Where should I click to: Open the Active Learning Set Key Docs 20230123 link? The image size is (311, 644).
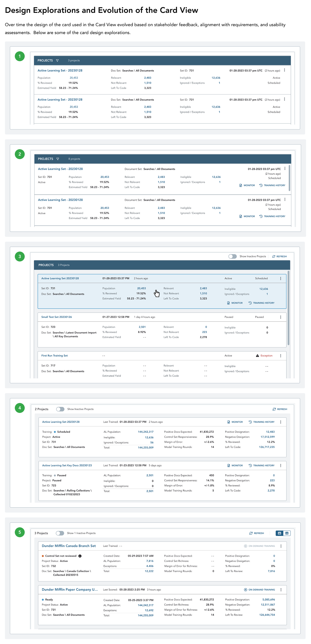pos(67,465)
